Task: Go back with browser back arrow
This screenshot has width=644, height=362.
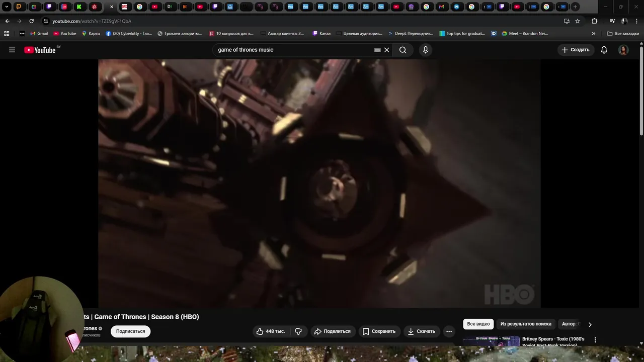Action: (x=7, y=21)
